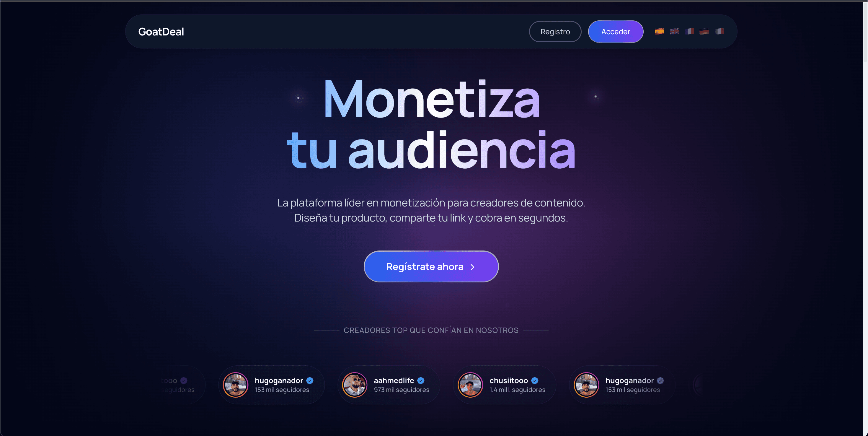The width and height of the screenshot is (868, 436).
Task: Click the Regístrate ahora call-to-action
Action: pyautogui.click(x=431, y=266)
